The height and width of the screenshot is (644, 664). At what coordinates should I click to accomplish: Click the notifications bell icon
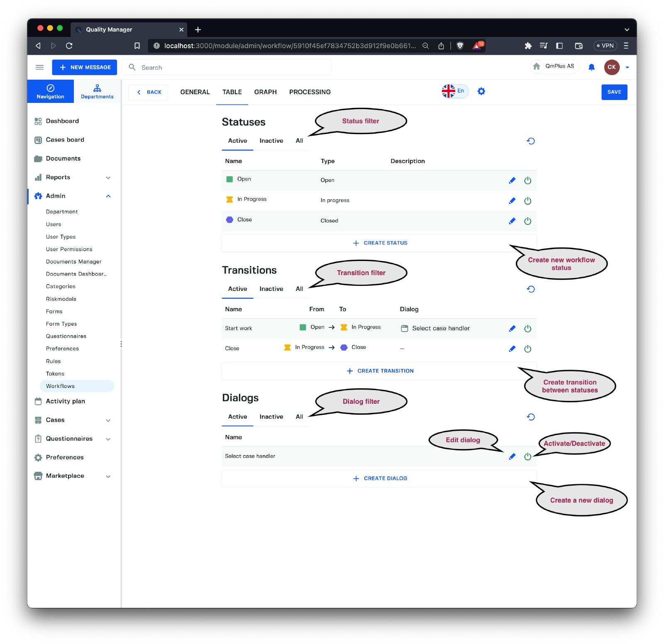coord(591,67)
